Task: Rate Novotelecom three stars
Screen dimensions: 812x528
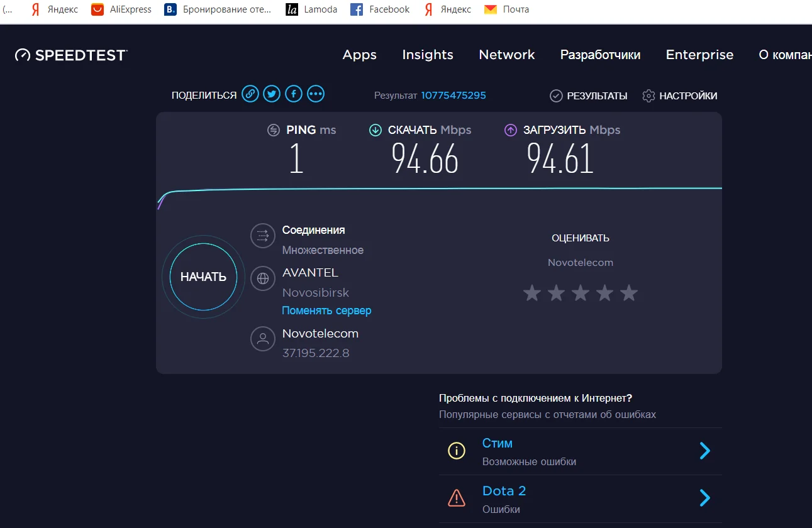Action: [x=581, y=293]
